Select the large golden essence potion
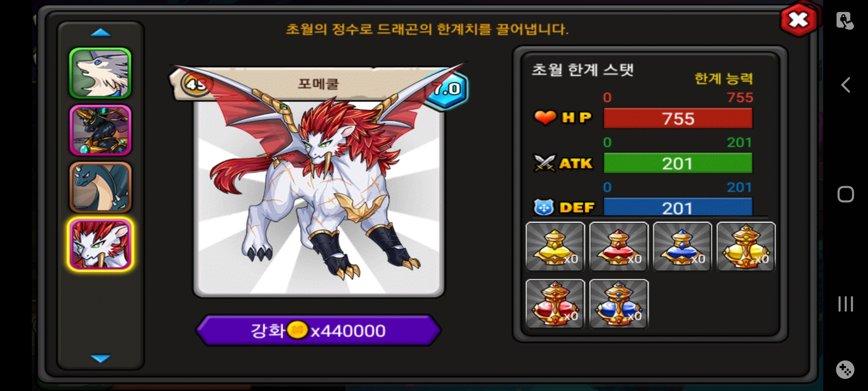This screenshot has width=868, height=391. (x=746, y=247)
